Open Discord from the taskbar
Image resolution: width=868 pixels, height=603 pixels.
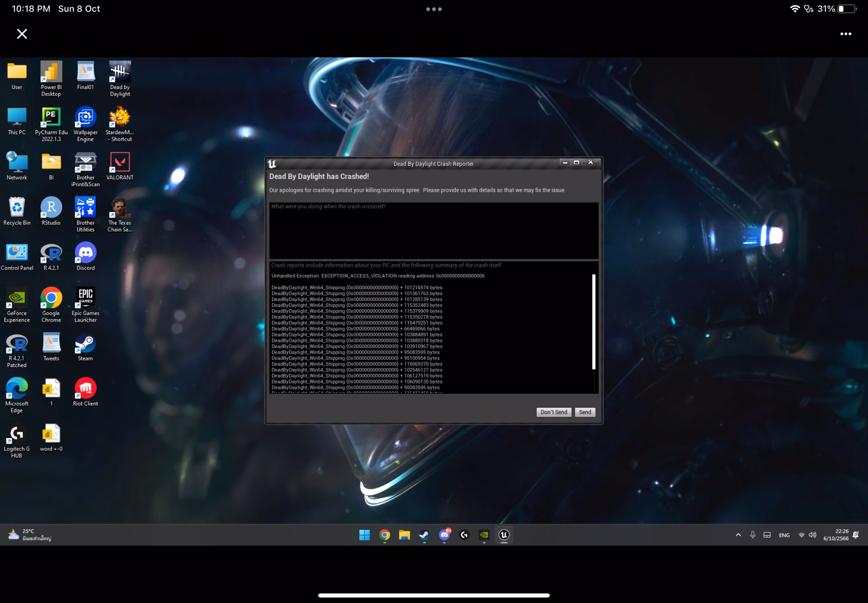[x=444, y=535]
